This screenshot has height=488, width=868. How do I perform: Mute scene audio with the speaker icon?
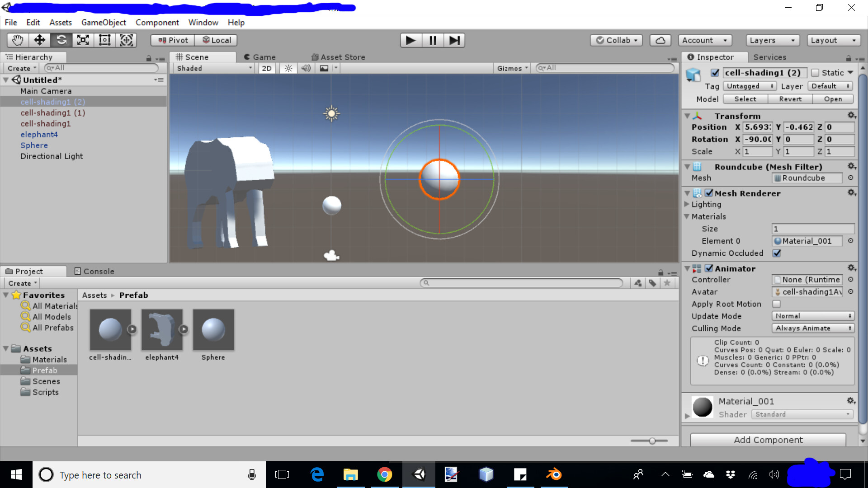click(306, 68)
